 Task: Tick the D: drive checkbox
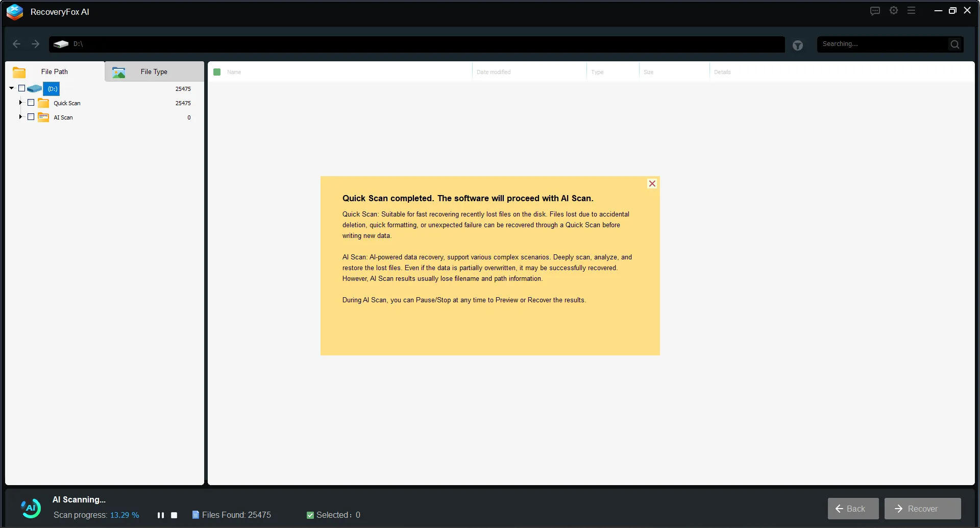tap(21, 88)
